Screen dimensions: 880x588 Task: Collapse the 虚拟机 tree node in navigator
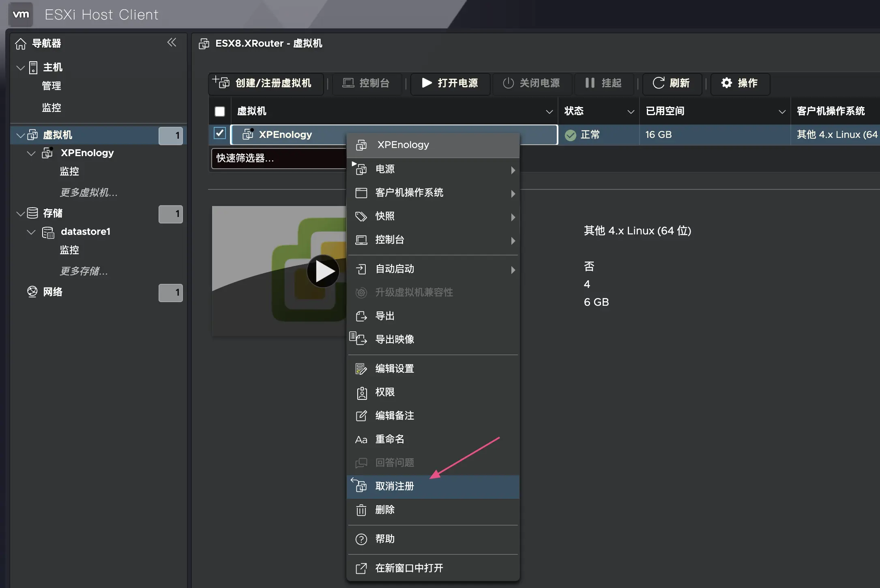point(20,135)
